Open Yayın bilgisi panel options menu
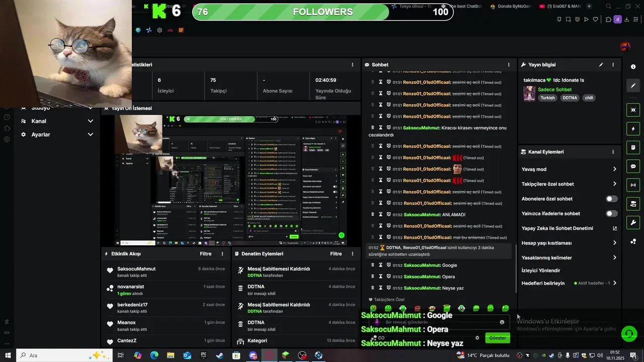The width and height of the screenshot is (644, 362). [x=613, y=65]
